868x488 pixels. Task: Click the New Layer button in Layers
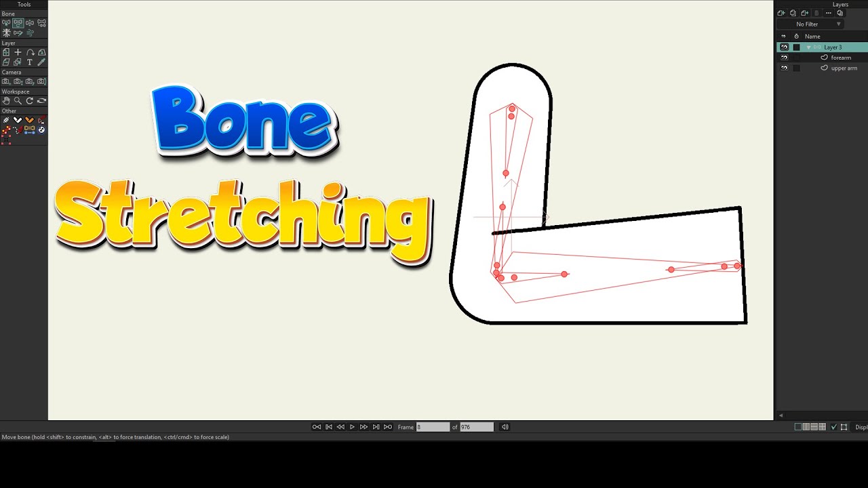(781, 13)
